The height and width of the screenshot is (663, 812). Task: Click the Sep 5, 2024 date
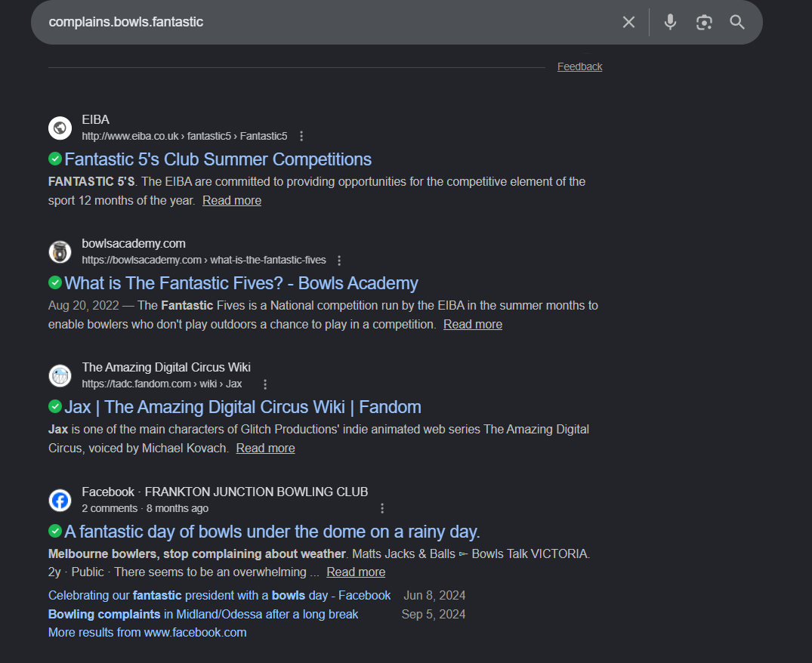coord(434,615)
